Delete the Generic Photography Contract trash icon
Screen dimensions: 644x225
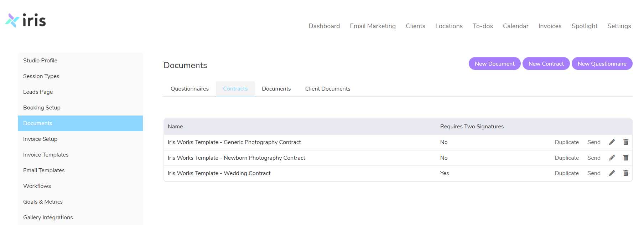(x=625, y=142)
